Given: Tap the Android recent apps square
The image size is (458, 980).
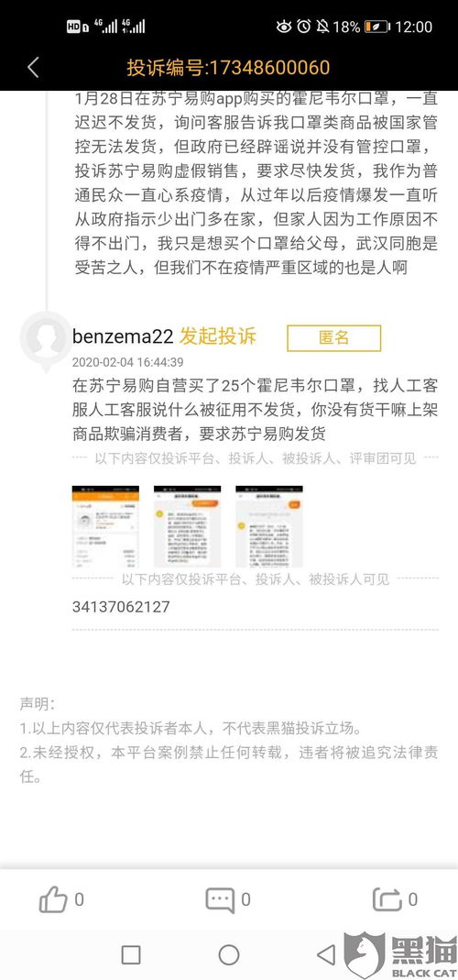Looking at the screenshot, I should 131,955.
